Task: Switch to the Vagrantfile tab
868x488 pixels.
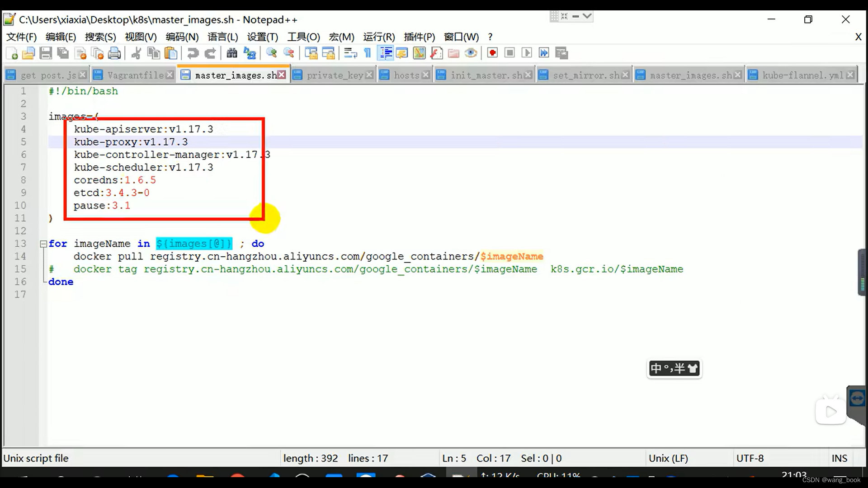Action: tap(134, 75)
